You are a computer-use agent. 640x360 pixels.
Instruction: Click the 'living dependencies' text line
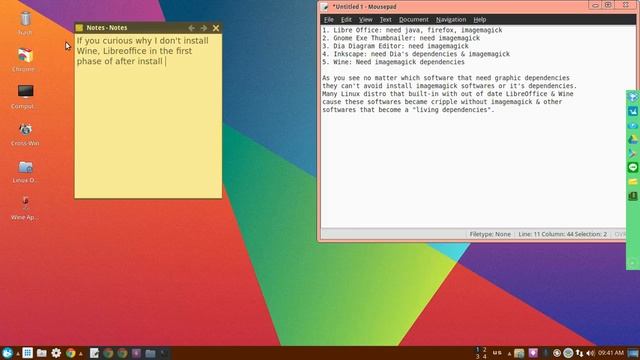(x=408, y=110)
